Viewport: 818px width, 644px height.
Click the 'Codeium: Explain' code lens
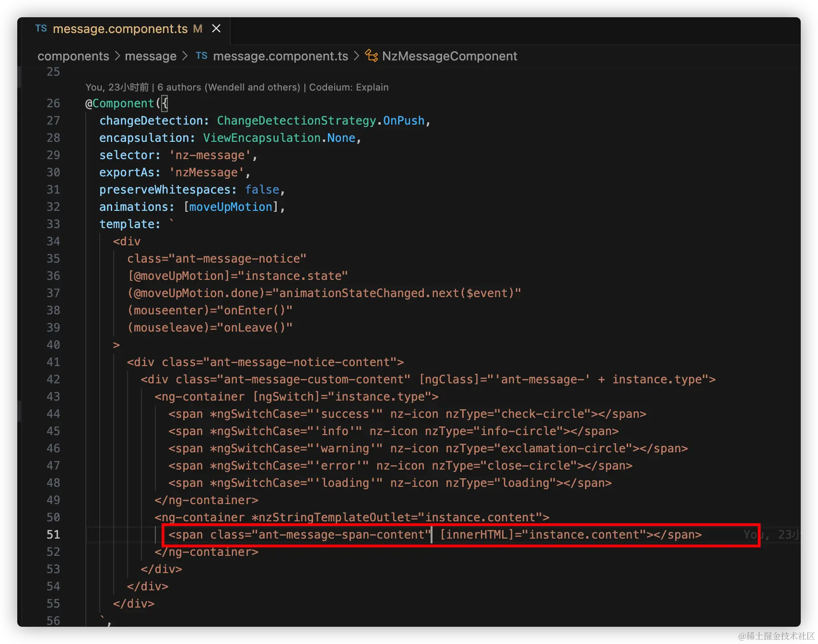pos(349,87)
